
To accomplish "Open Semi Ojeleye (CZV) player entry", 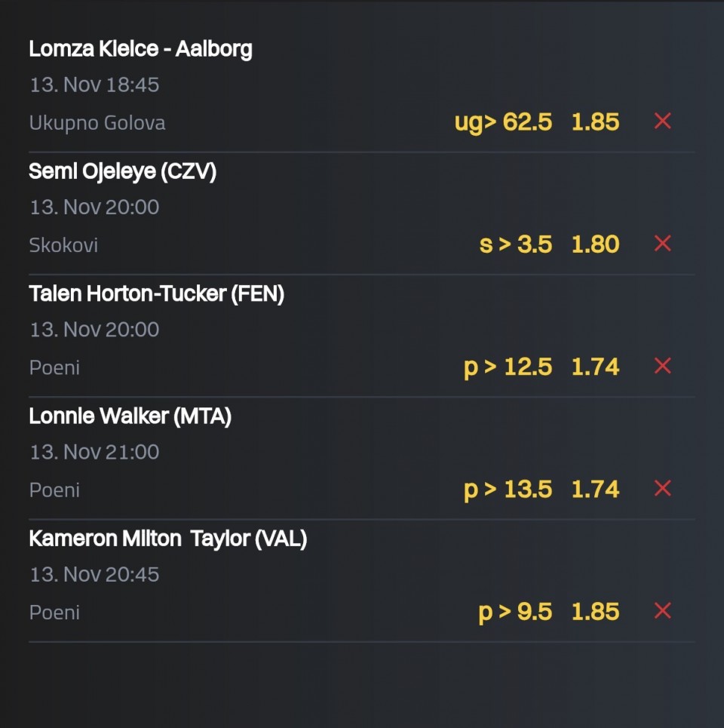I will pos(122,172).
